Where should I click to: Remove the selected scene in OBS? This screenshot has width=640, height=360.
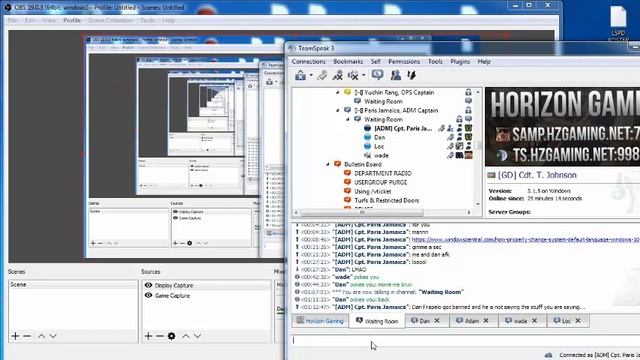[x=27, y=336]
